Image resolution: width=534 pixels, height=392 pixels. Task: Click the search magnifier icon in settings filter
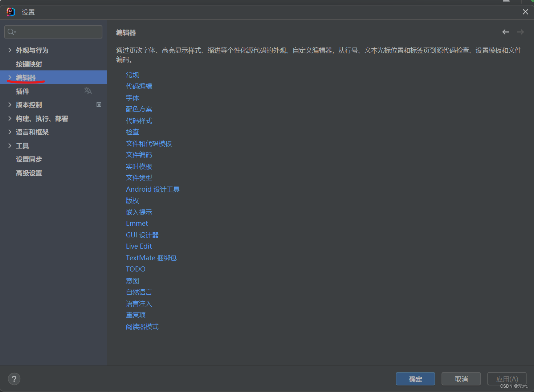(x=12, y=32)
